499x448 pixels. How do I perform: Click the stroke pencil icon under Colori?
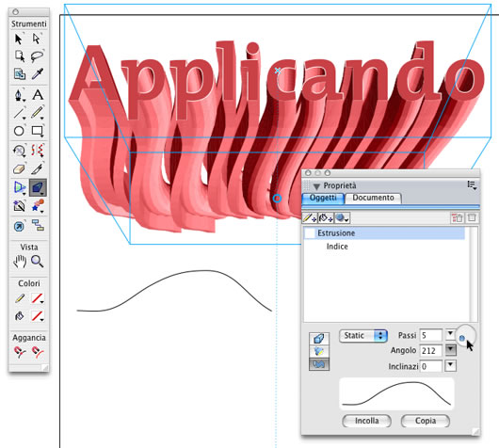click(x=20, y=298)
